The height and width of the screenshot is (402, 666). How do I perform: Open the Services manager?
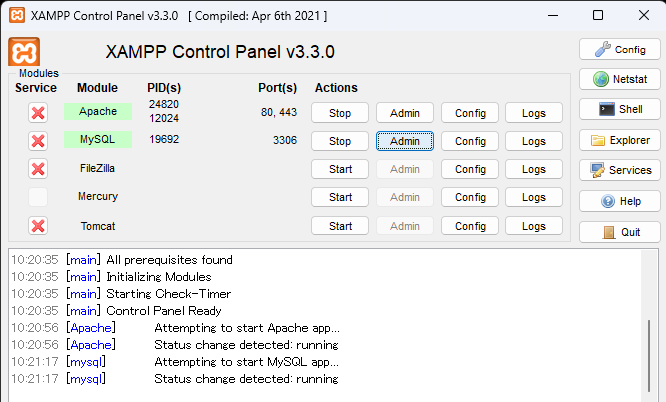click(619, 170)
